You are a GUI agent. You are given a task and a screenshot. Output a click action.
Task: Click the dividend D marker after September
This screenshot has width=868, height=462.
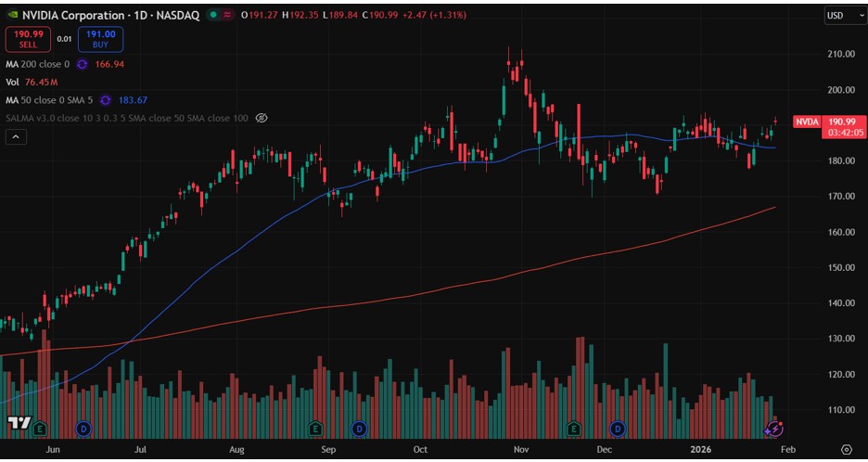point(359,429)
